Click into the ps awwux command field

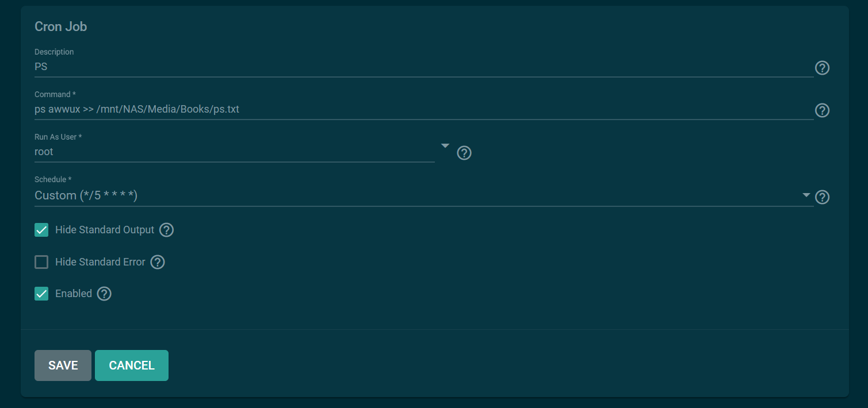pos(424,109)
